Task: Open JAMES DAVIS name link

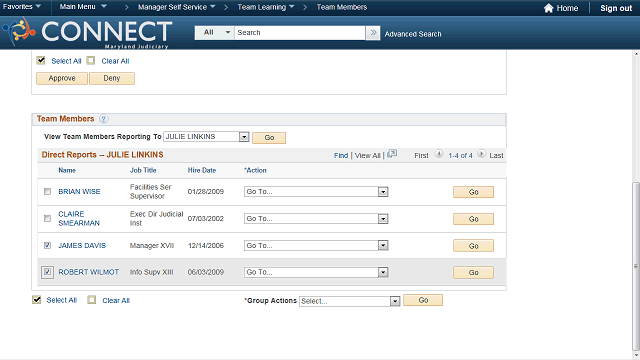Action: (x=82, y=245)
